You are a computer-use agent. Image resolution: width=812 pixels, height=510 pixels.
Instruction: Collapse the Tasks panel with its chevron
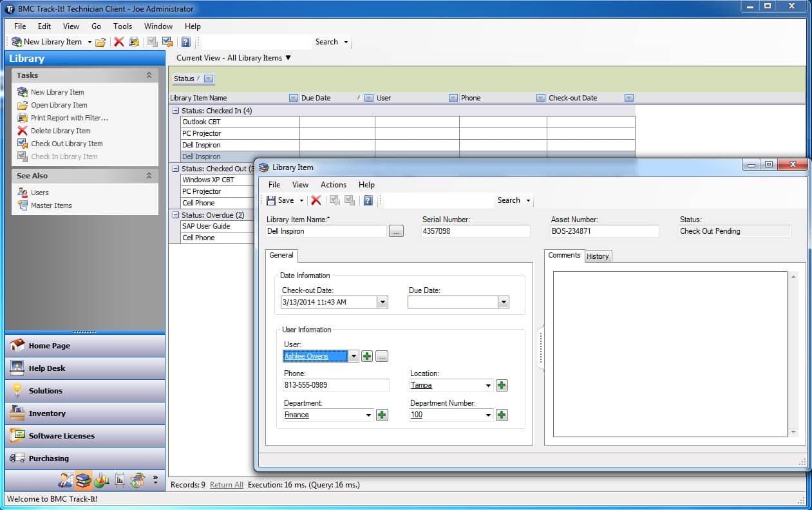click(x=149, y=75)
